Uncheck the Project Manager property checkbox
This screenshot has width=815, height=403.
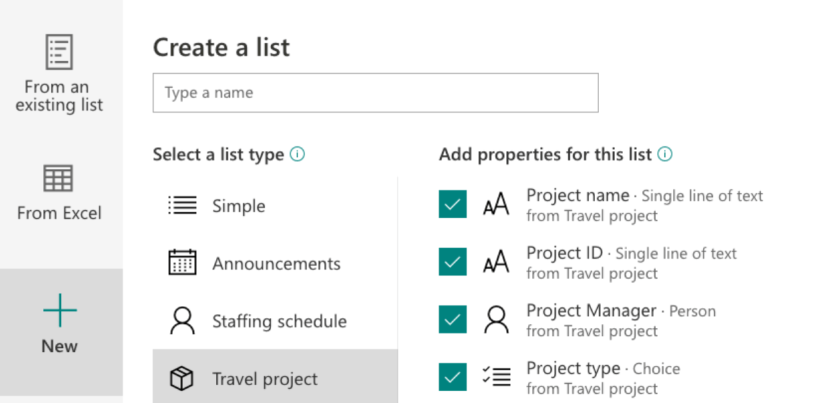(x=453, y=320)
